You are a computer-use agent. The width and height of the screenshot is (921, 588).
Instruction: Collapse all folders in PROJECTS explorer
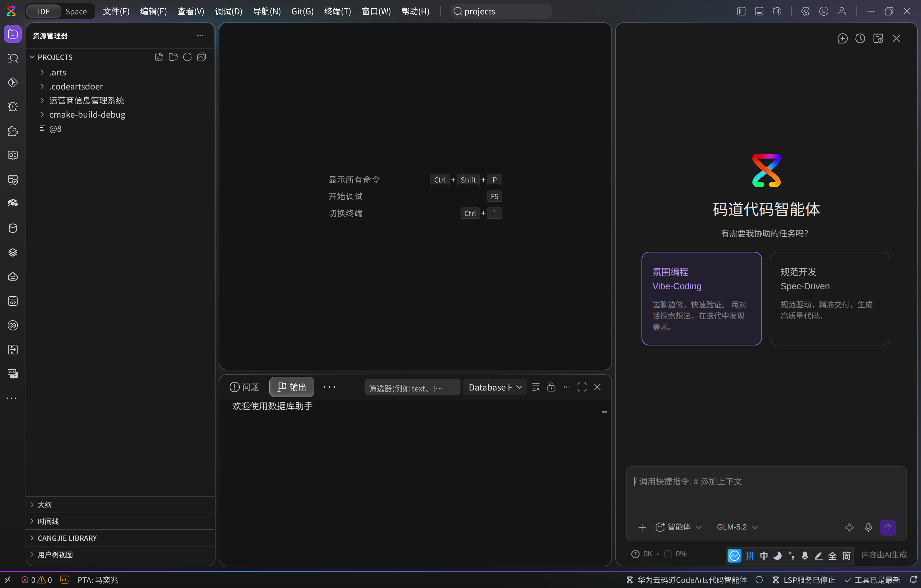click(x=201, y=57)
